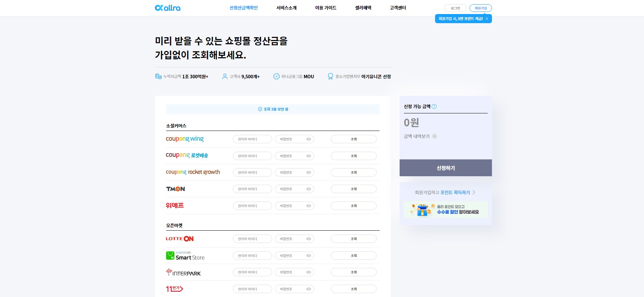644x297 pixels.
Task: Open the 고객센터 menu
Action: tap(398, 8)
